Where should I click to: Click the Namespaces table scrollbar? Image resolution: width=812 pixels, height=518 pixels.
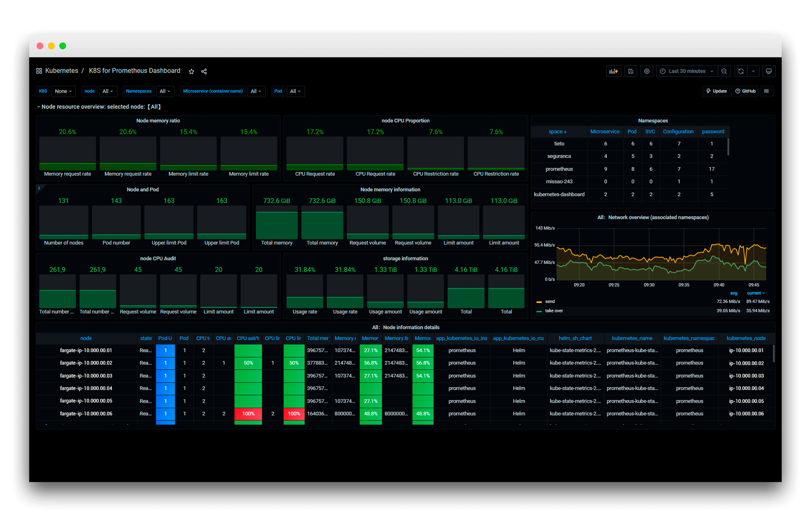tap(728, 147)
